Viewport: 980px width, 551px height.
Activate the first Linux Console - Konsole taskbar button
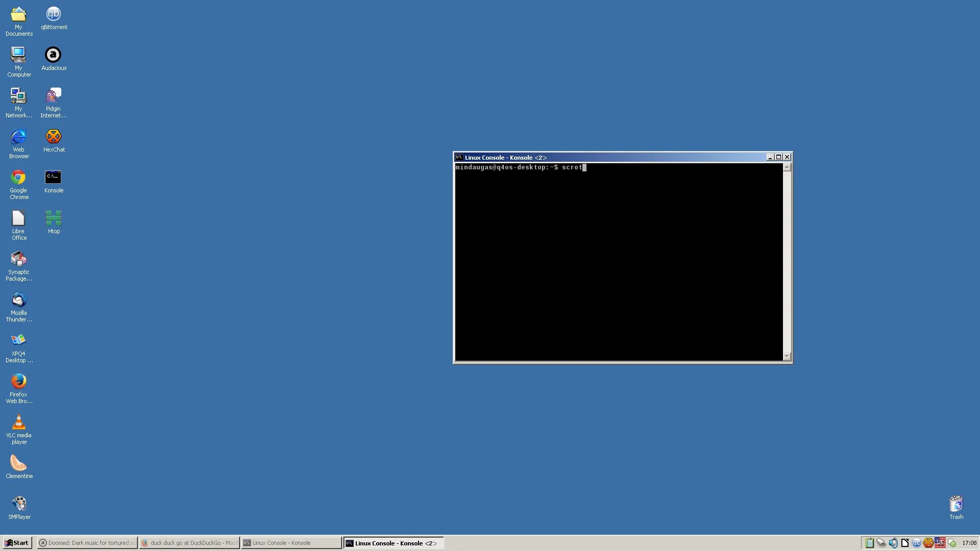291,543
